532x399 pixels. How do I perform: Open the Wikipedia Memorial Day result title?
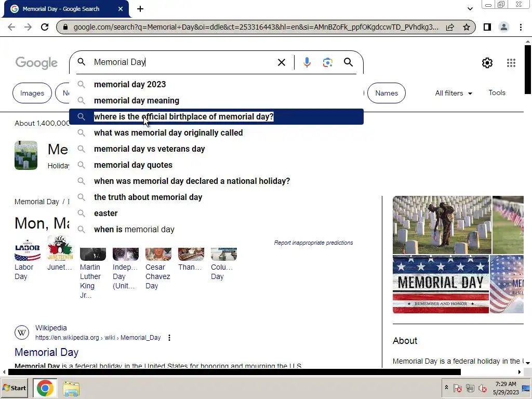coord(46,352)
